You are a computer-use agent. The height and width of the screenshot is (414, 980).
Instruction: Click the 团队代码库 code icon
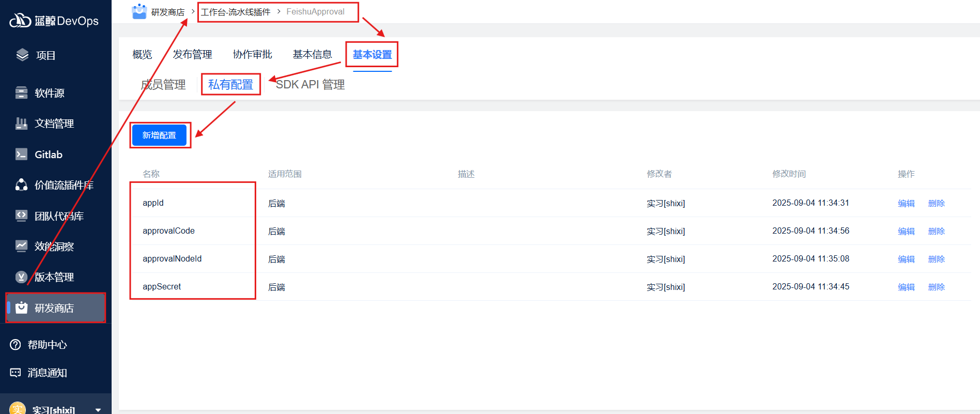[x=21, y=216]
